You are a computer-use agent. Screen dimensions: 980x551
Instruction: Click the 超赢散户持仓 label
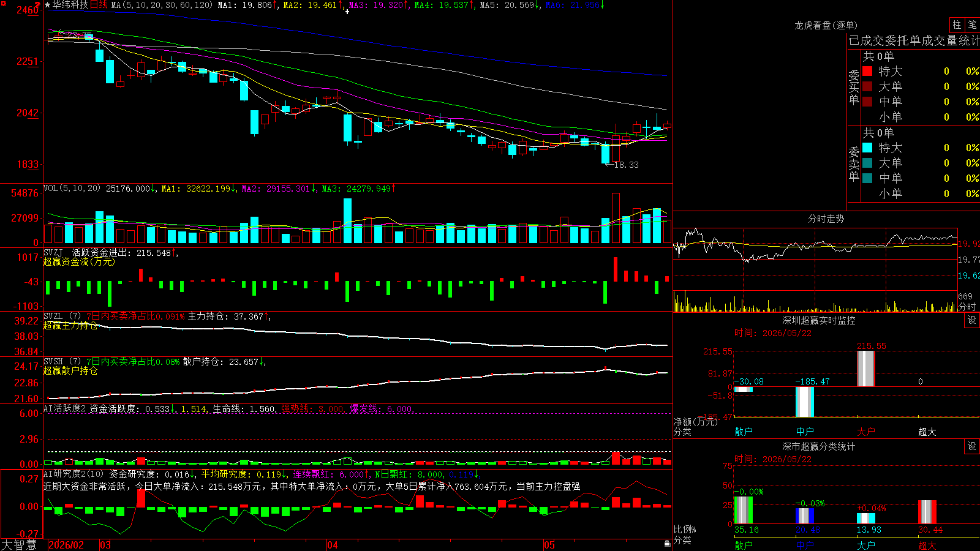pyautogui.click(x=70, y=371)
